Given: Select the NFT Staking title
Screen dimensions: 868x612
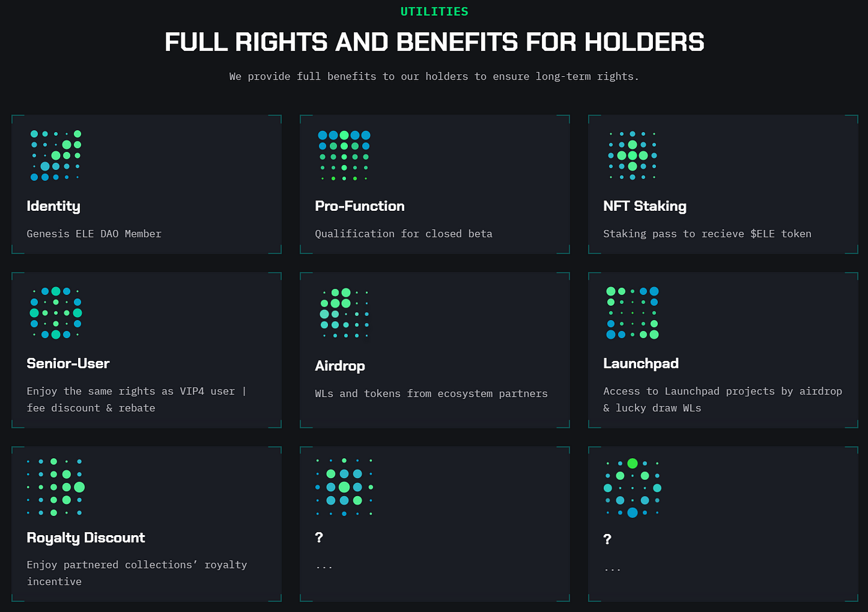Looking at the screenshot, I should (x=645, y=206).
